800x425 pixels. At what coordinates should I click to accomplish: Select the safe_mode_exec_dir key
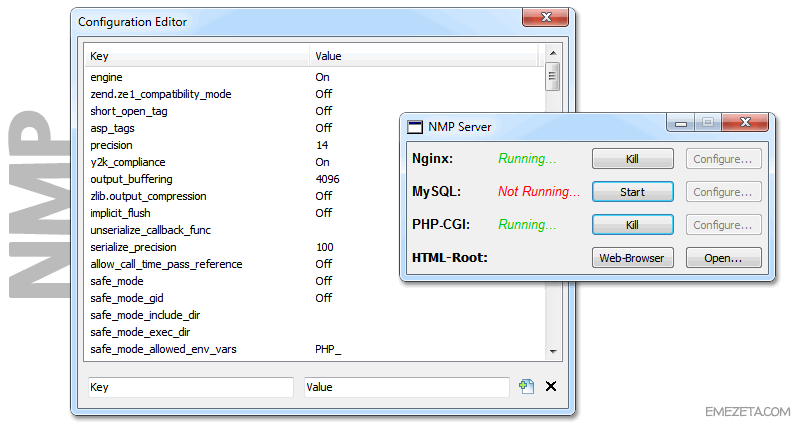(x=140, y=332)
